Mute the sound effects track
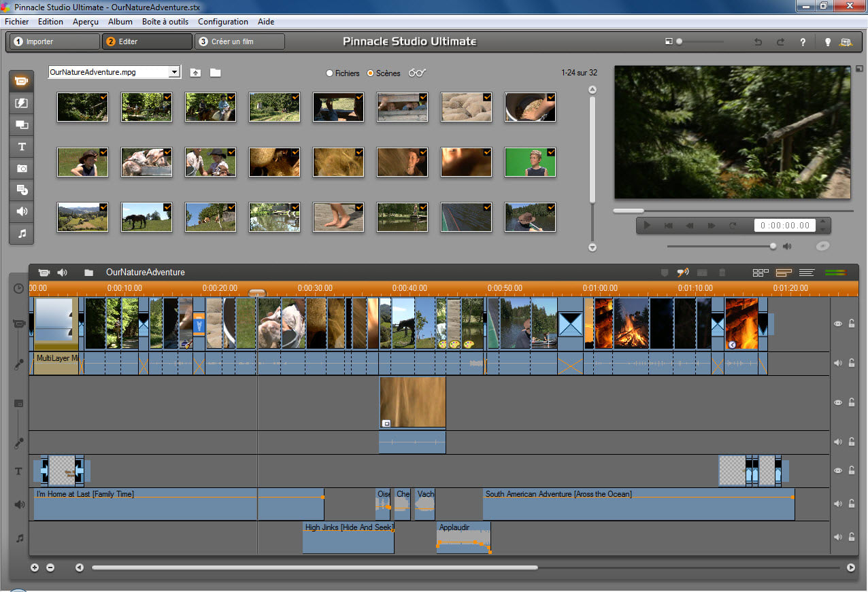The width and height of the screenshot is (868, 592). (839, 504)
